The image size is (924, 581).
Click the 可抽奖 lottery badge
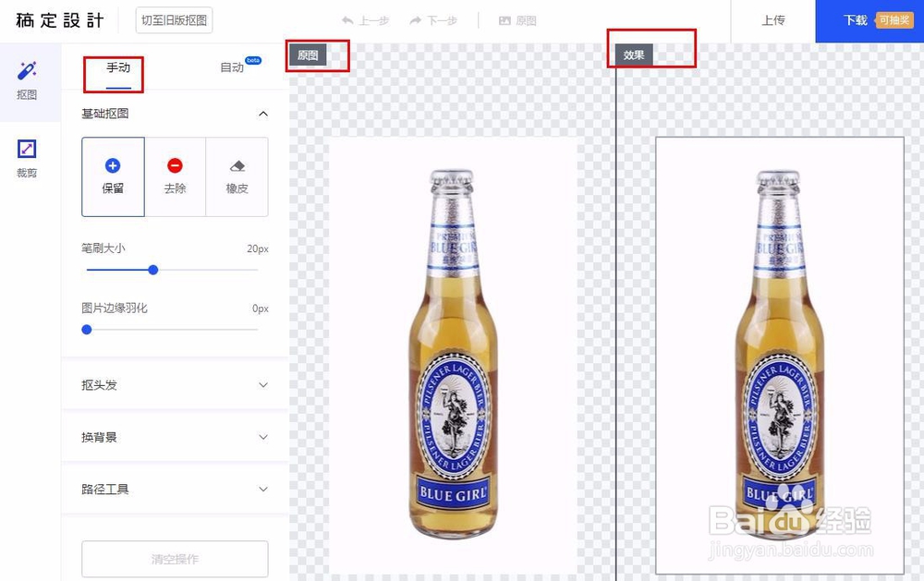[x=894, y=20]
